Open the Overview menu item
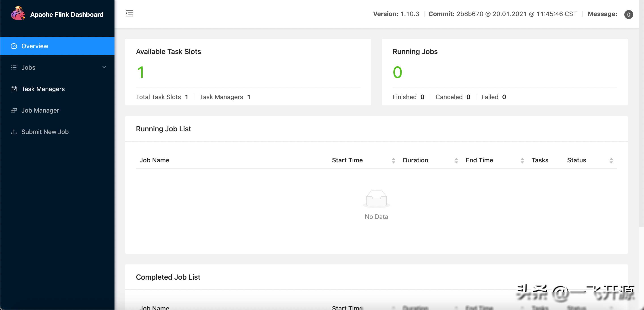 [57, 46]
